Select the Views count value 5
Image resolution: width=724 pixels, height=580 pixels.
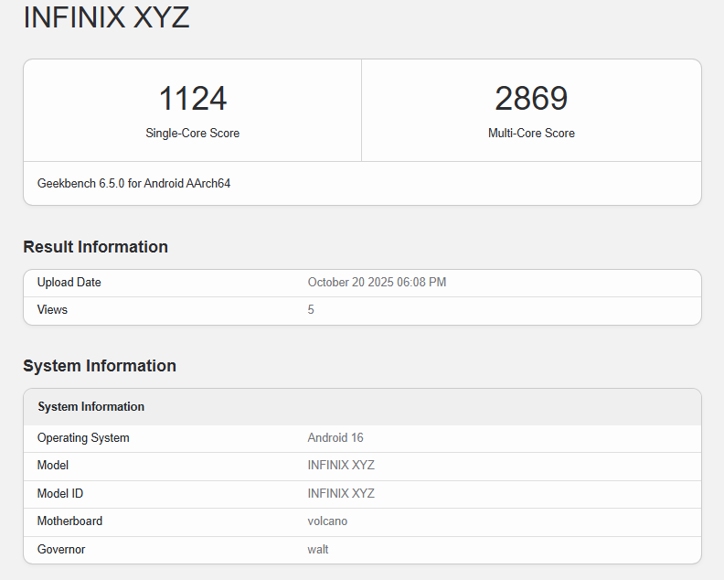click(311, 309)
